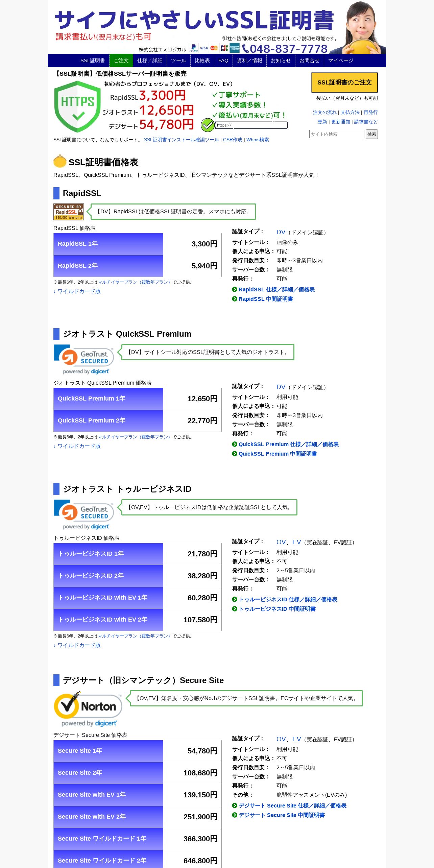Viewport: 434px width, 868px height.
Task: Click the OV link in Secure Site details
Action: 281,739
